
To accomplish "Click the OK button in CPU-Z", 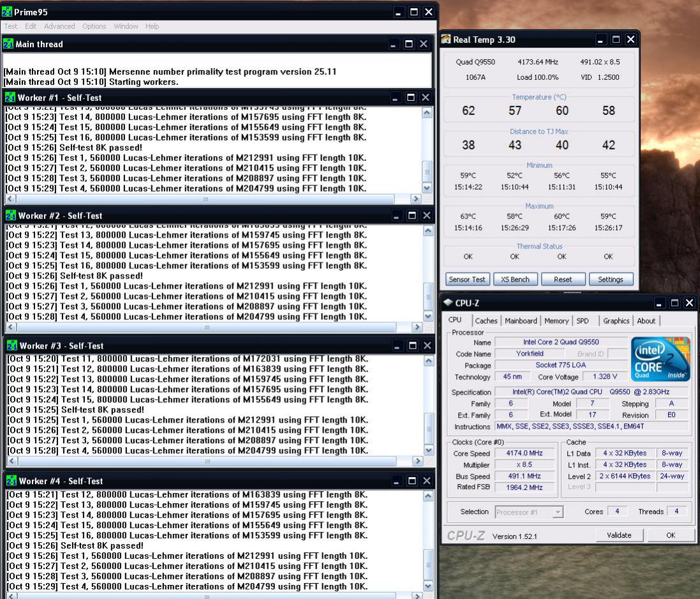I will 671,535.
